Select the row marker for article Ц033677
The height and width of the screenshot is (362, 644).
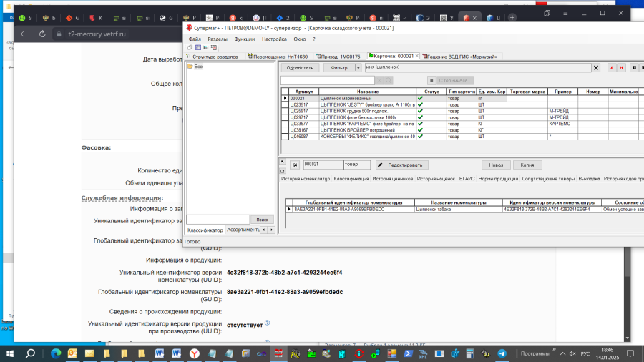coord(285,124)
